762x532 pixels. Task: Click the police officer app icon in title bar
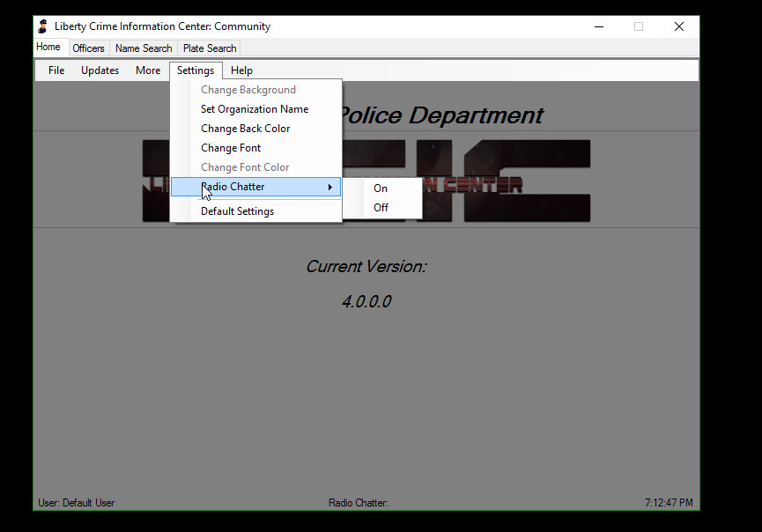42,26
